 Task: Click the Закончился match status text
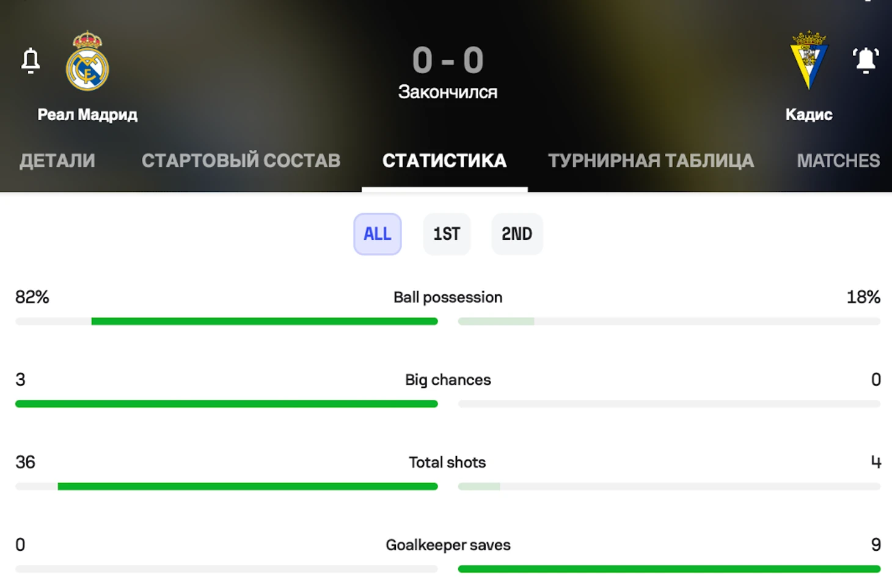tap(448, 92)
